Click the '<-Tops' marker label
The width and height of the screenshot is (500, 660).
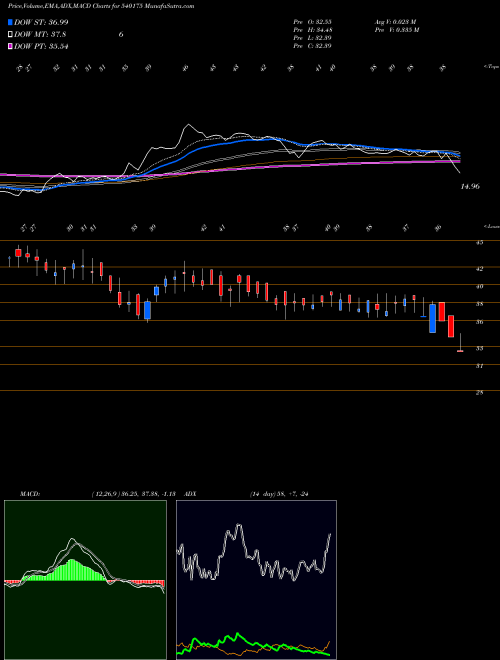[x=491, y=67]
